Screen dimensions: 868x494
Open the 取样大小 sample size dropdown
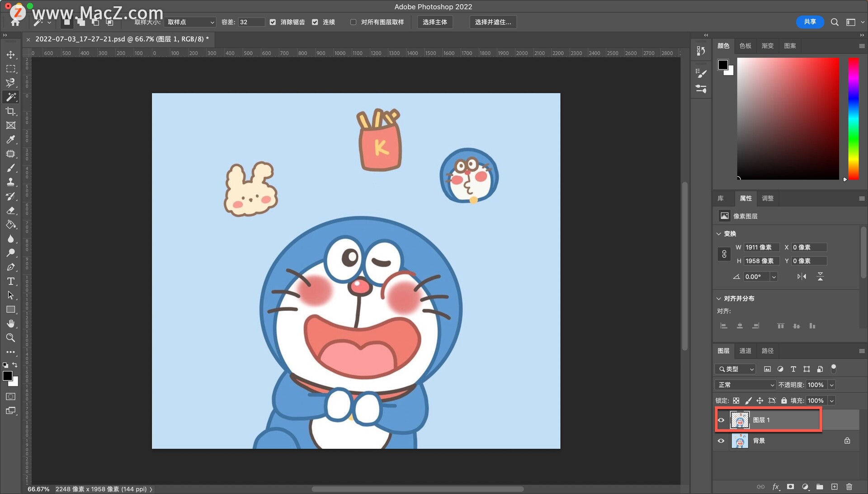190,22
